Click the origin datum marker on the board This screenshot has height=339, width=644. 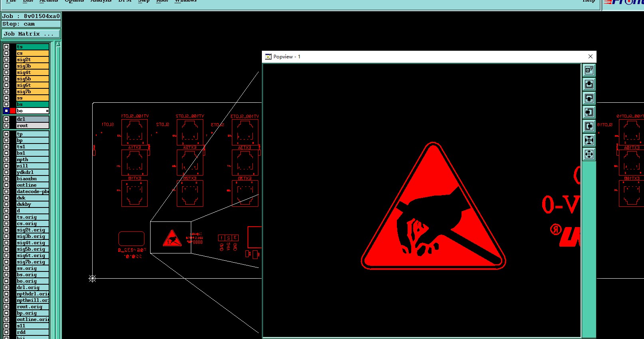[92, 279]
